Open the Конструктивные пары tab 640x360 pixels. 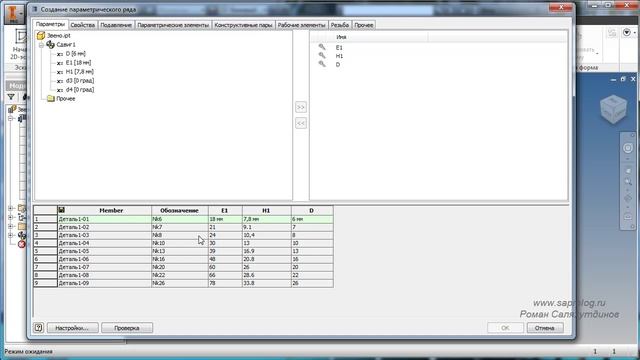click(243, 25)
